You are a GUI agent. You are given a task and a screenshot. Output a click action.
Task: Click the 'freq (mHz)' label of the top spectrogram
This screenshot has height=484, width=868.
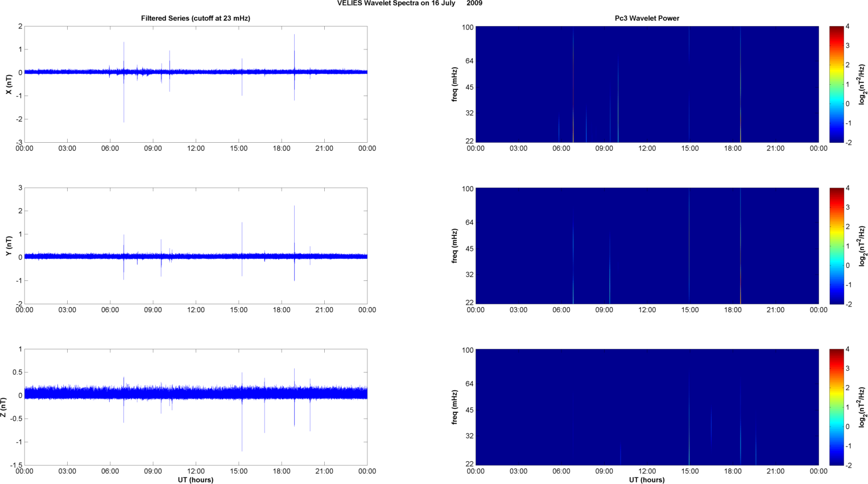(454, 84)
